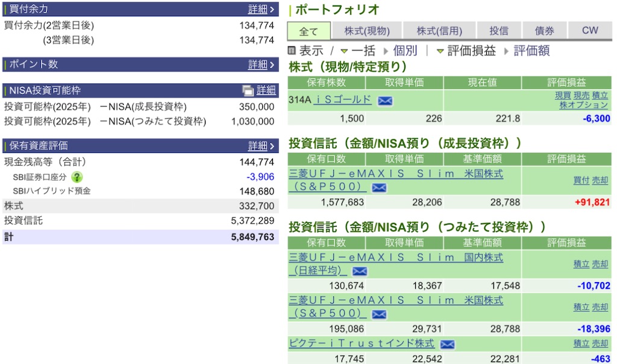Image resolution: width=617 pixels, height=364 pixels.
Task: Switch display mode to 個別
Action: click(400, 51)
